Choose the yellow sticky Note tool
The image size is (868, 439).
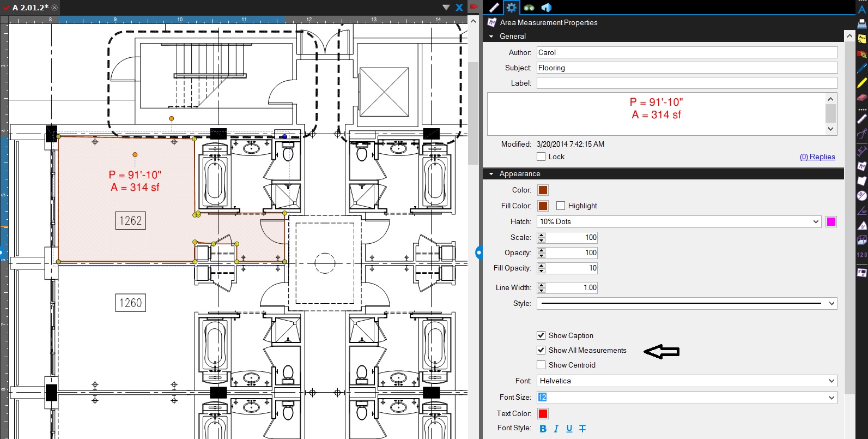(x=861, y=39)
